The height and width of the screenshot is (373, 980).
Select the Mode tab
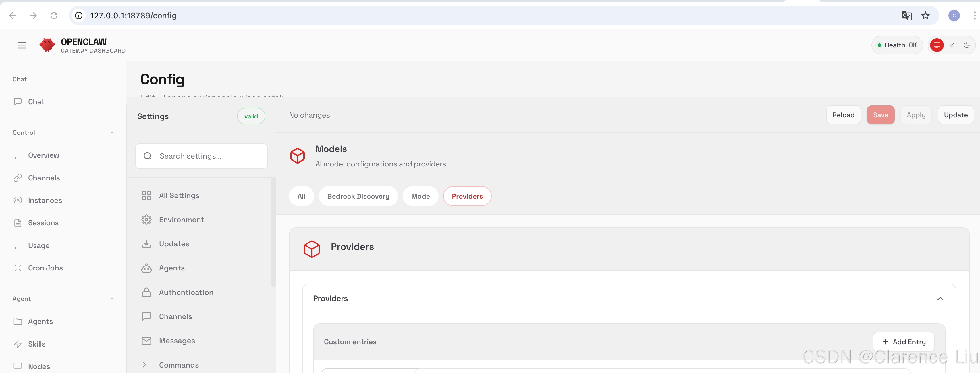(x=420, y=196)
